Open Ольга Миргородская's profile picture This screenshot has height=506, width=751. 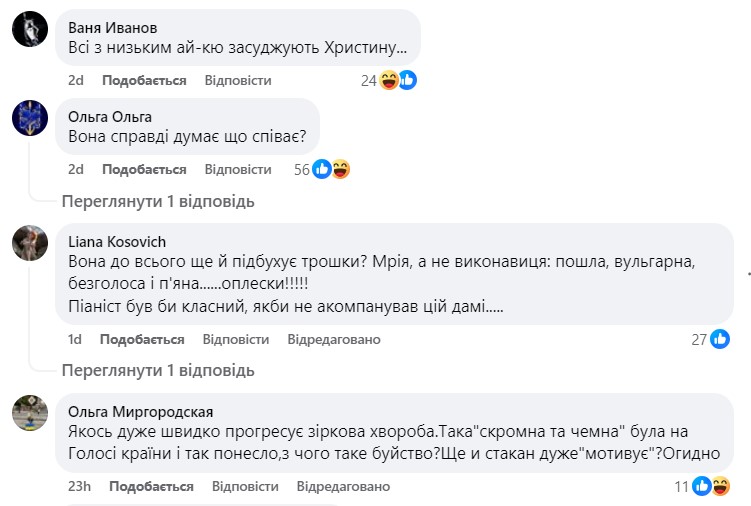click(30, 412)
